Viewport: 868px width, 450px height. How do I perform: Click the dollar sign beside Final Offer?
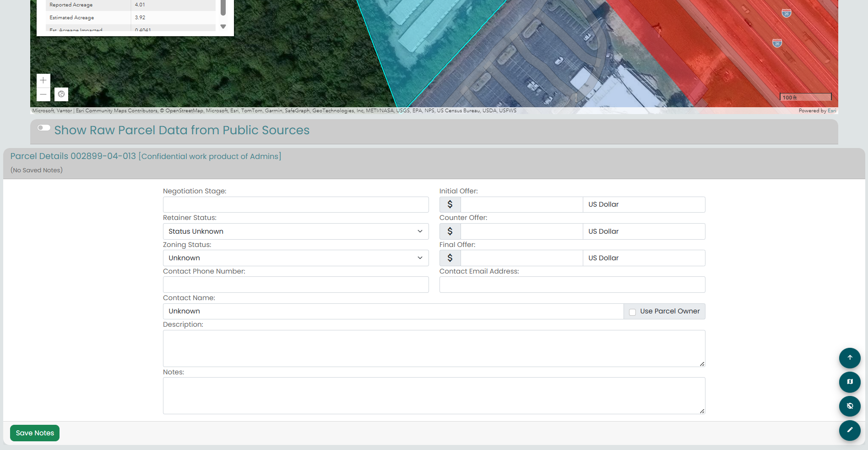pos(450,258)
